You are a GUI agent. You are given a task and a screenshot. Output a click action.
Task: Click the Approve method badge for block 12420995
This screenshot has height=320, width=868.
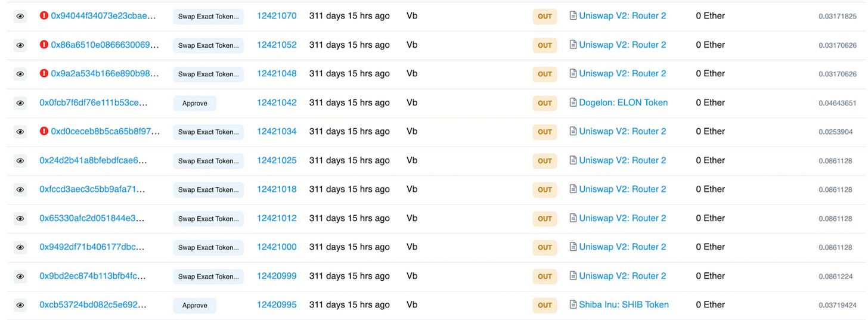pos(195,305)
